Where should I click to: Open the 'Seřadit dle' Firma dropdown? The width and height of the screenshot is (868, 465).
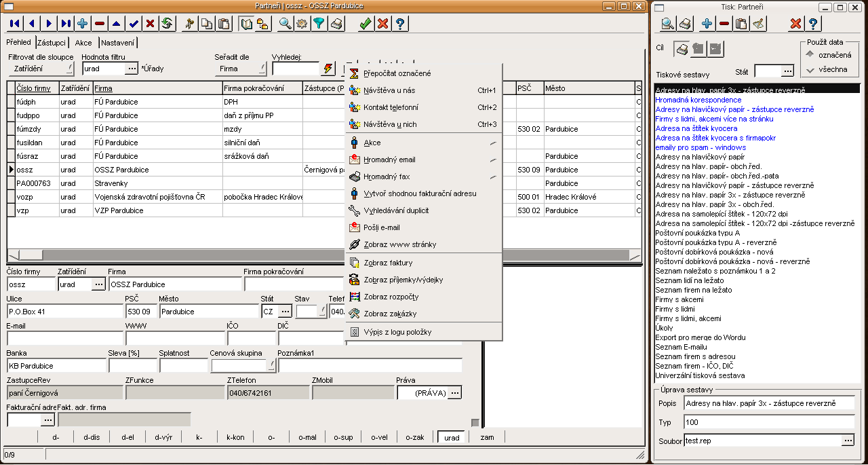(241, 69)
